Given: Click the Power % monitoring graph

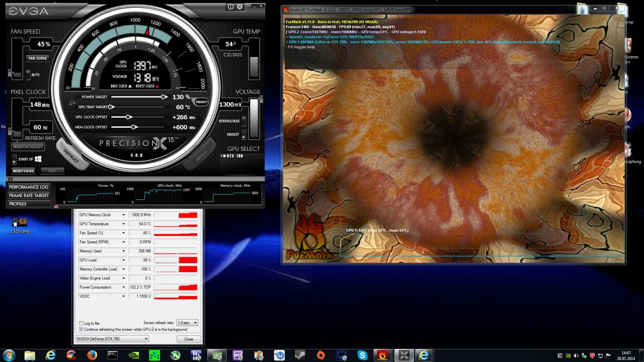Looking at the screenshot, I should tap(90, 195).
